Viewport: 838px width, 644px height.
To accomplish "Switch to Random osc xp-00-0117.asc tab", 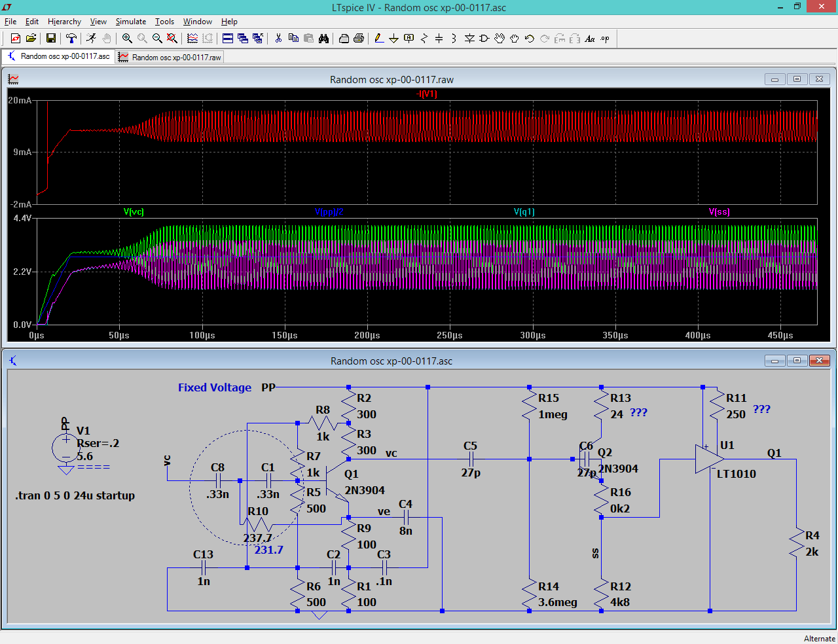I will [58, 56].
